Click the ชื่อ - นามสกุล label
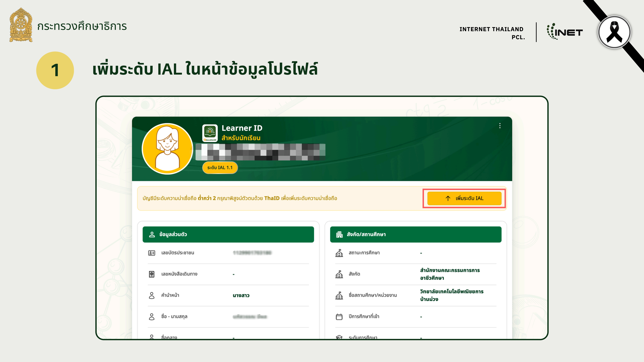This screenshot has width=644, height=362. pos(174,317)
